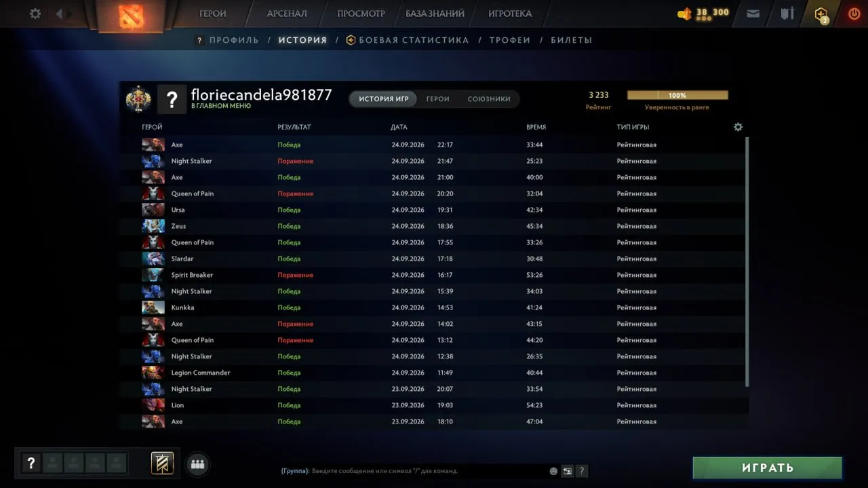Screen dimensions: 868x488
Task: Open the БАЗА ЗНАНИЙ top menu
Action: (435, 14)
